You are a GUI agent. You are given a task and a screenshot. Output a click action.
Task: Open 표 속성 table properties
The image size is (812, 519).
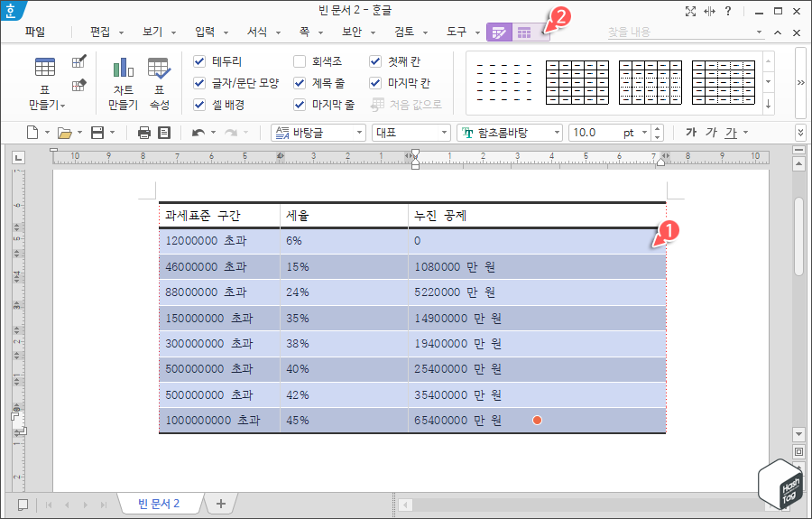coord(159,83)
